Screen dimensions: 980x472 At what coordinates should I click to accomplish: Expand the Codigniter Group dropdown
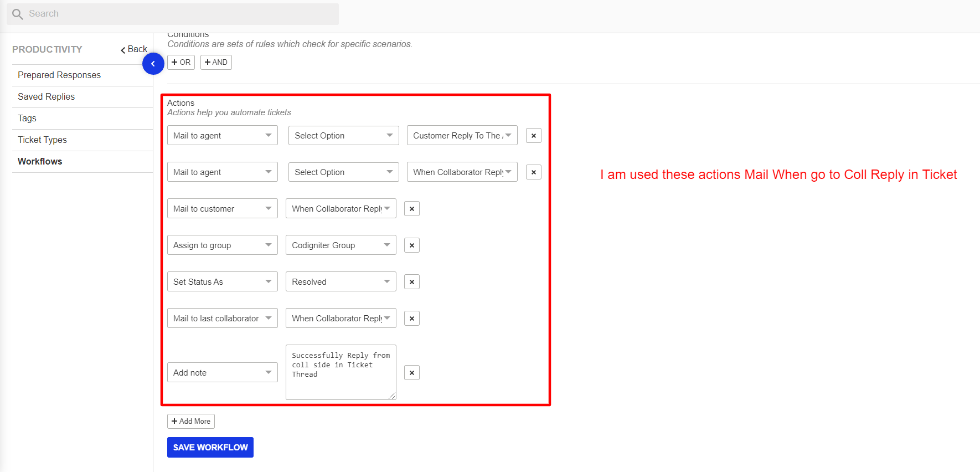coord(341,245)
